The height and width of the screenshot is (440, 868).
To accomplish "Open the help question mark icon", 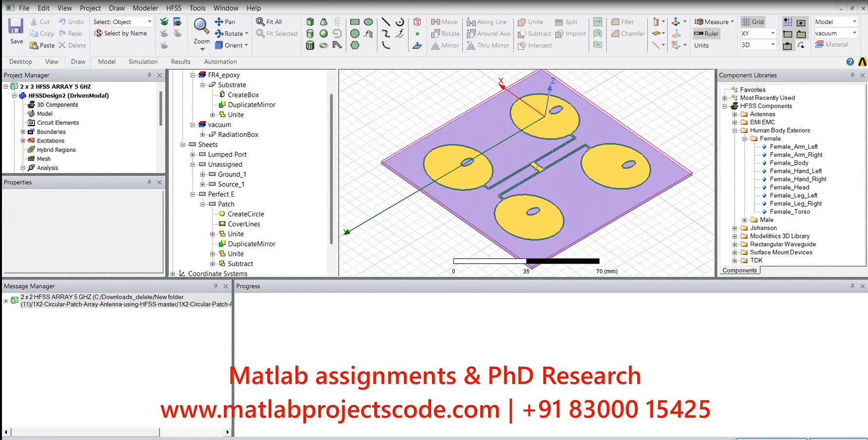I will pyautogui.click(x=850, y=62).
